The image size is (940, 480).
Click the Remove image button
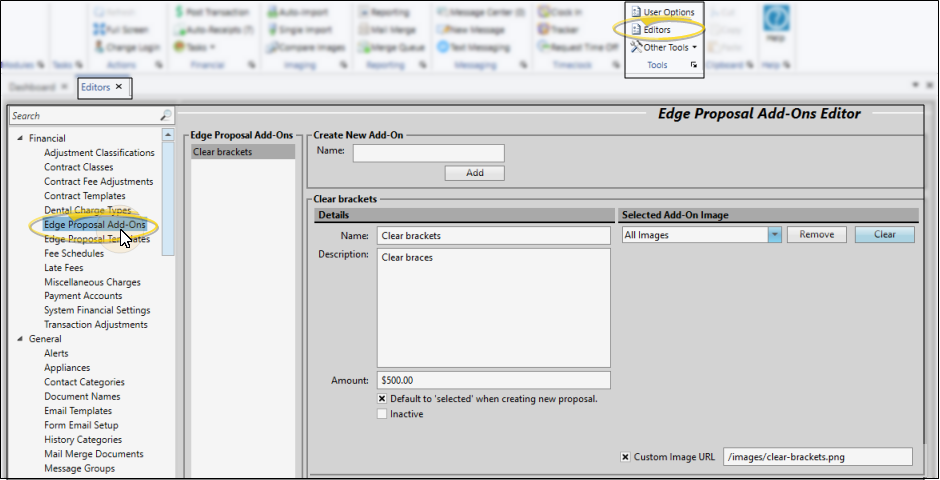pos(816,235)
